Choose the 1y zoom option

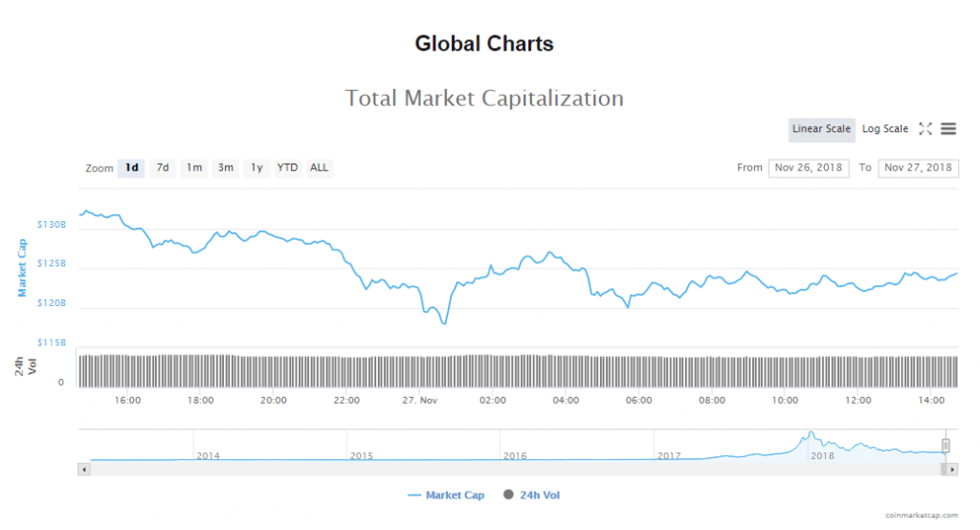tap(256, 168)
